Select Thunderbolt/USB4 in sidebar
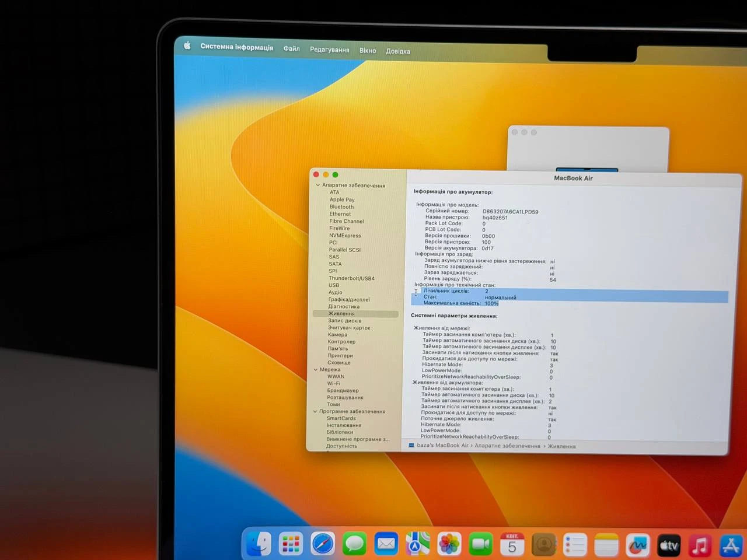The image size is (747, 560). (x=351, y=278)
